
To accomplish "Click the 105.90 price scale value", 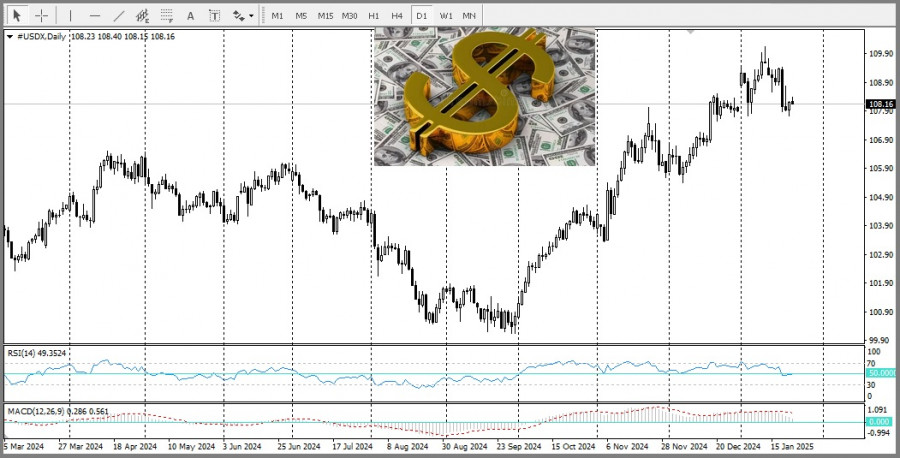I will click(882, 169).
